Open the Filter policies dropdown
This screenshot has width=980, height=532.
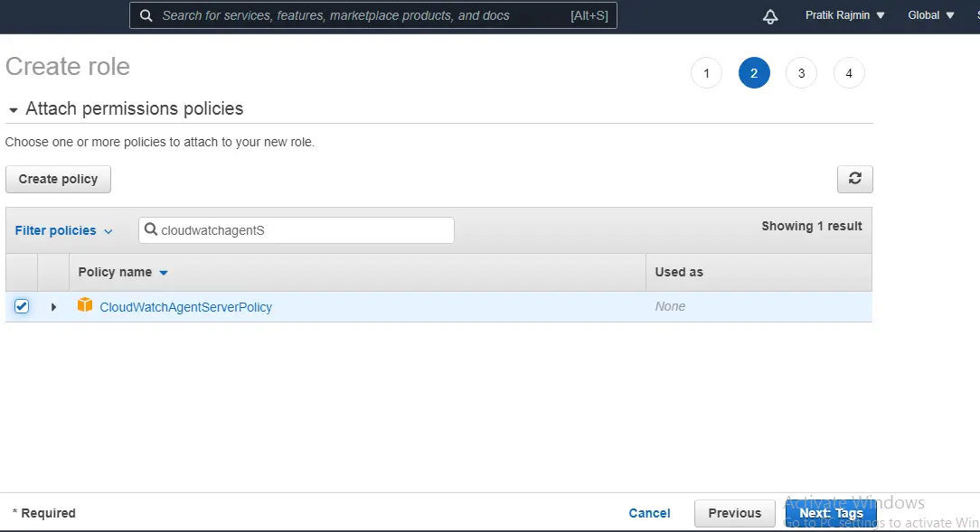[63, 230]
